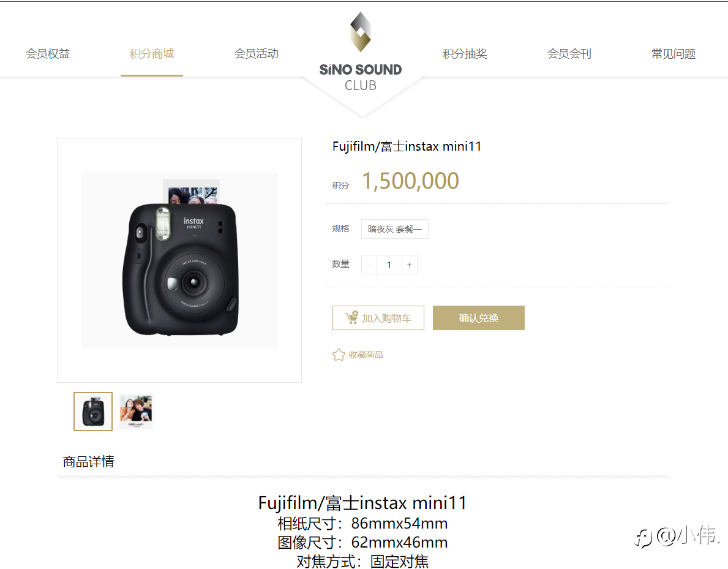Viewport: 728px width, 569px height.
Task: Click the 收藏商品 link
Action: point(366,355)
